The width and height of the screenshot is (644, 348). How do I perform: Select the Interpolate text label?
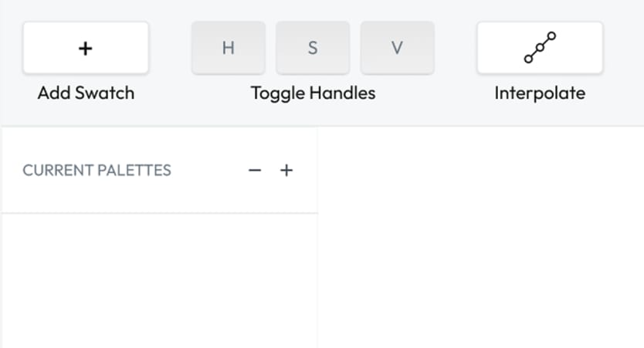(x=540, y=93)
